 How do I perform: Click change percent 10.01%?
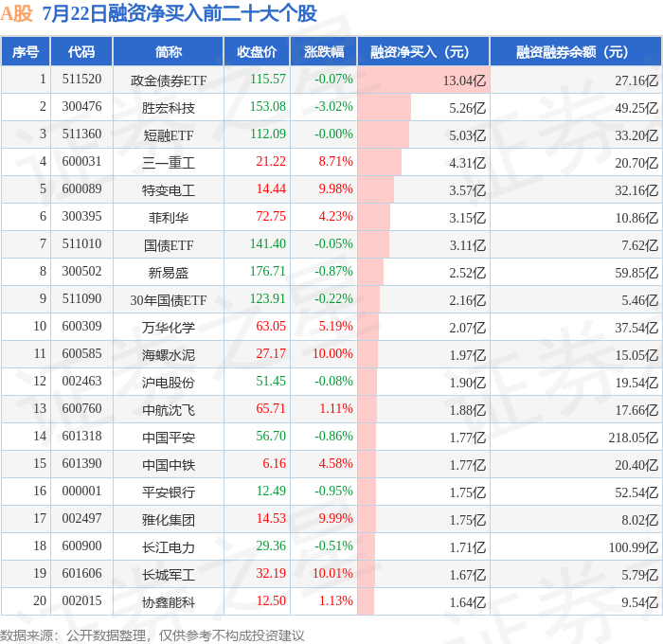pos(332,574)
